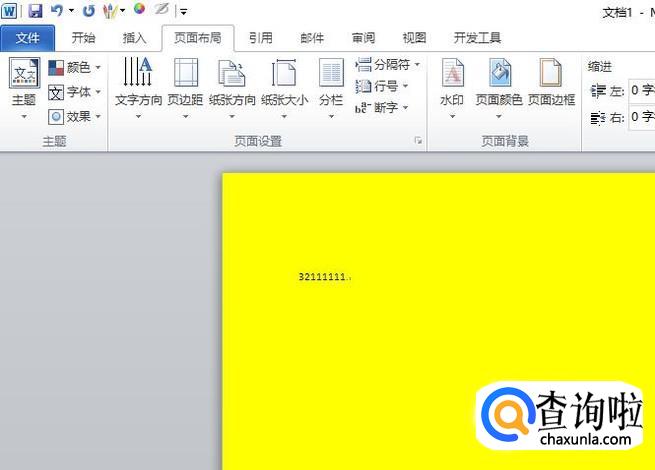Select the 页面布局 tab
Image resolution: width=655 pixels, height=470 pixels.
coord(198,38)
